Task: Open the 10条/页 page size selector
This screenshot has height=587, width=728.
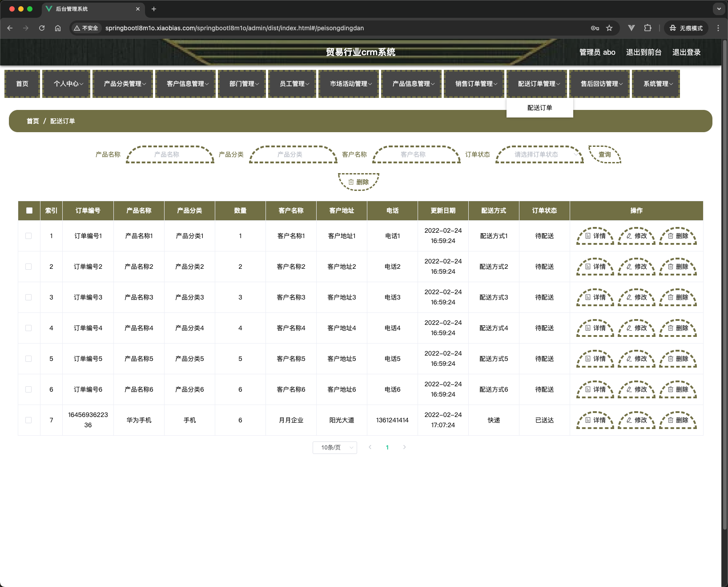Action: [x=335, y=447]
